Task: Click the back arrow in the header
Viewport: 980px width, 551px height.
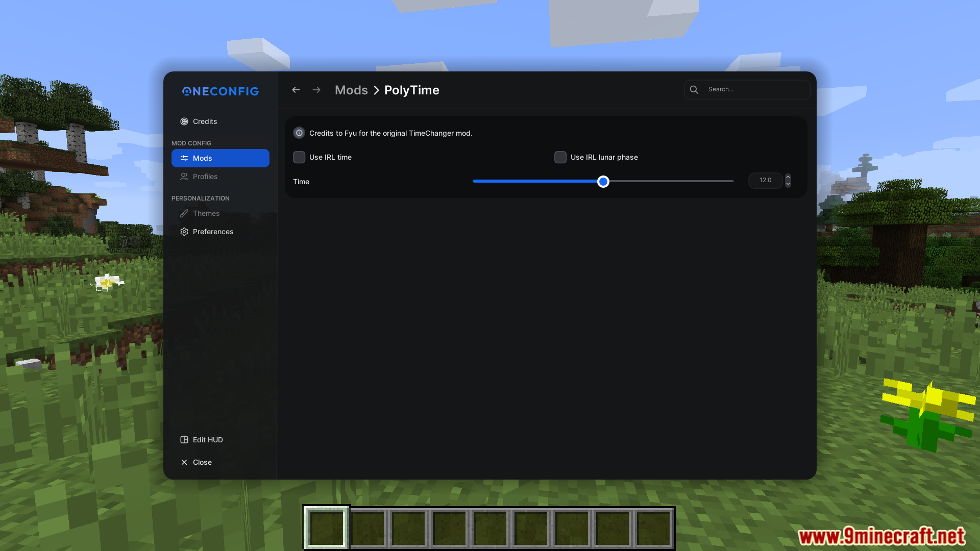Action: pos(296,90)
